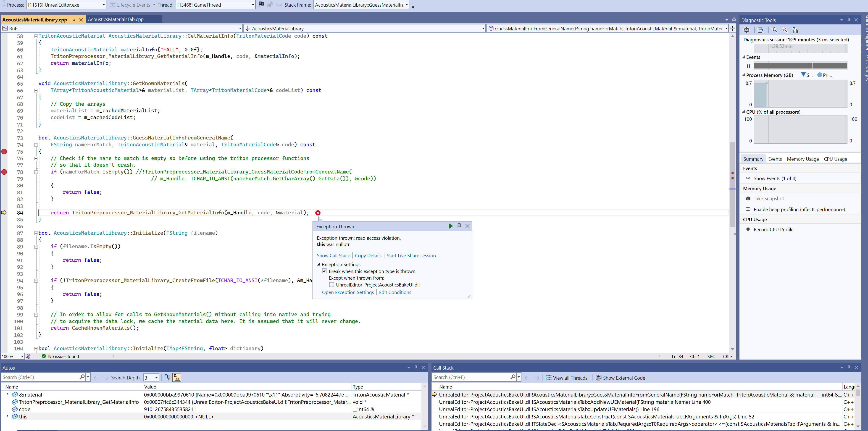Change the editor zoom level percentage
The width and height of the screenshot is (868, 431).
tap(13, 356)
